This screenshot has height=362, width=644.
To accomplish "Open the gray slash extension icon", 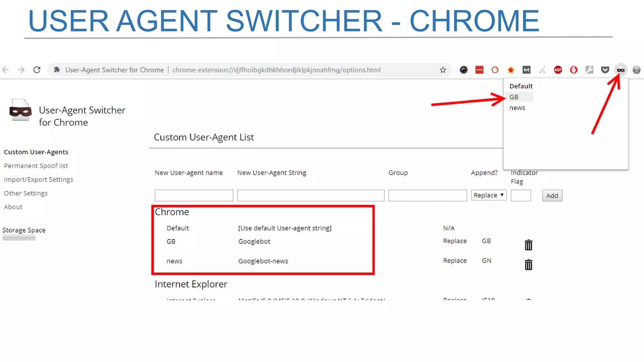I will point(542,70).
